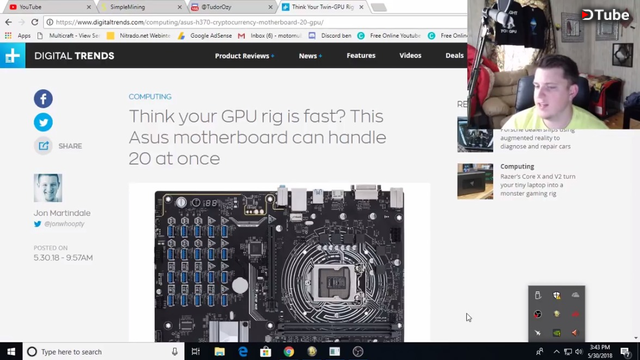This screenshot has height=360, width=640.
Task: Click the COMPUTING category link
Action: 150,97
